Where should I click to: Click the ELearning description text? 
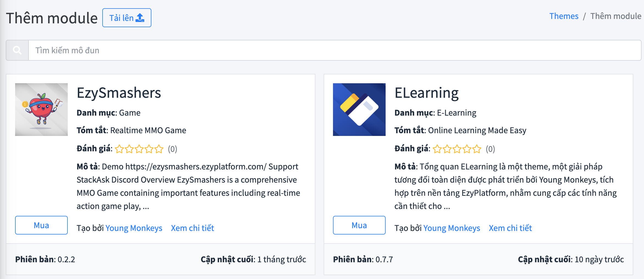click(506, 186)
